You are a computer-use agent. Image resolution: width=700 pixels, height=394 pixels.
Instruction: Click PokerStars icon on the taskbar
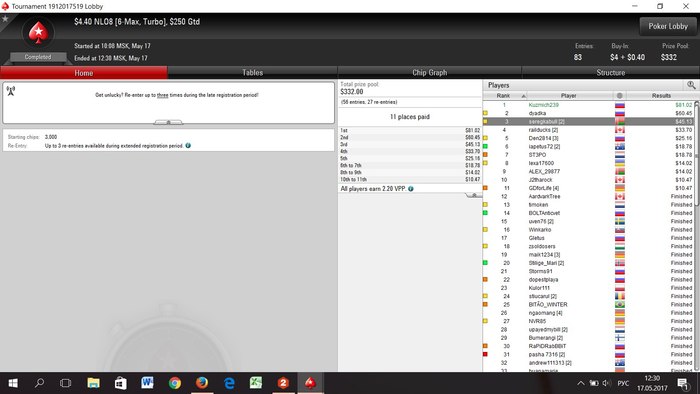click(310, 383)
